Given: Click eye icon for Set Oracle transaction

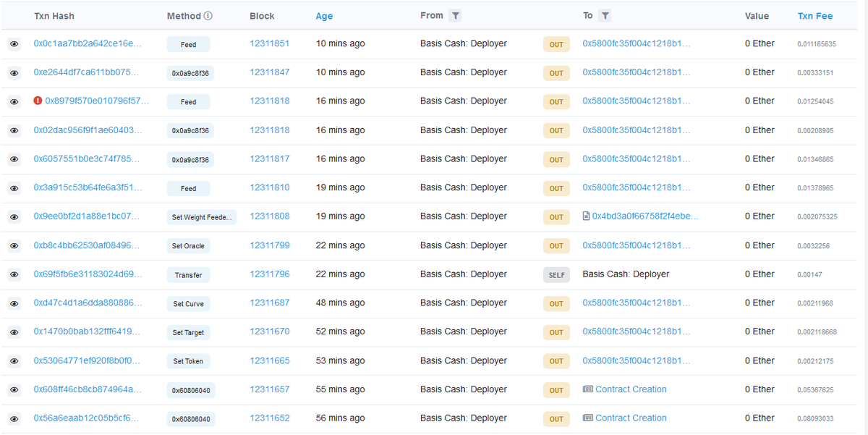Looking at the screenshot, I should point(14,246).
